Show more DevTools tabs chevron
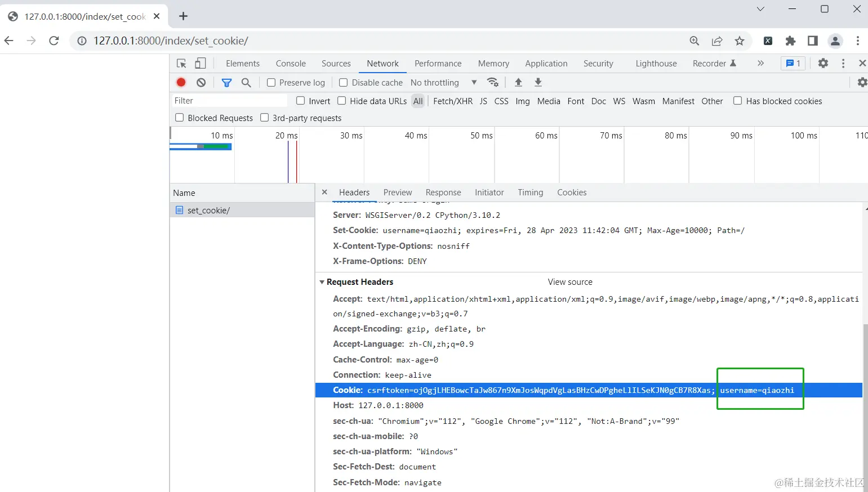Image resolution: width=868 pixels, height=492 pixels. (760, 63)
